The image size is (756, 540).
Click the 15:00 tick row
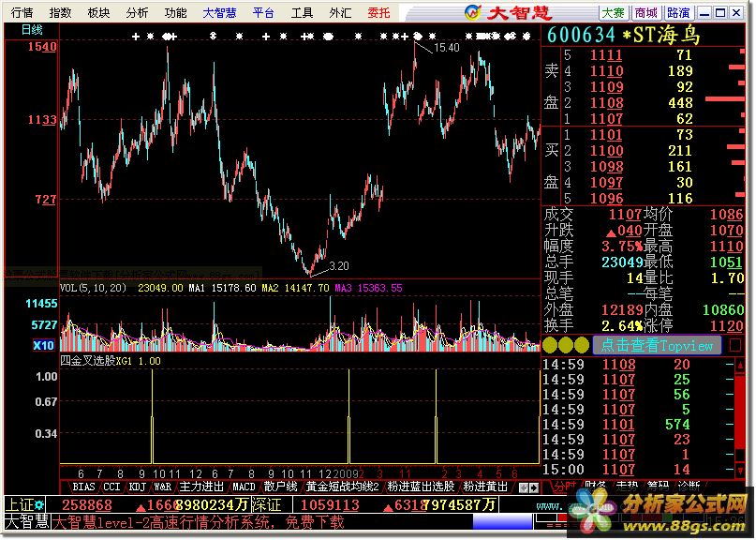(x=638, y=469)
